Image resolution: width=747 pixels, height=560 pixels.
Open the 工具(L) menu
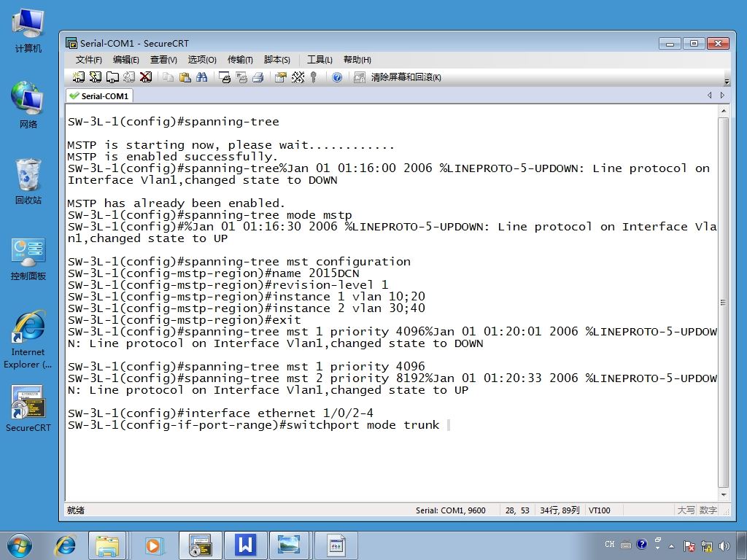(x=320, y=60)
